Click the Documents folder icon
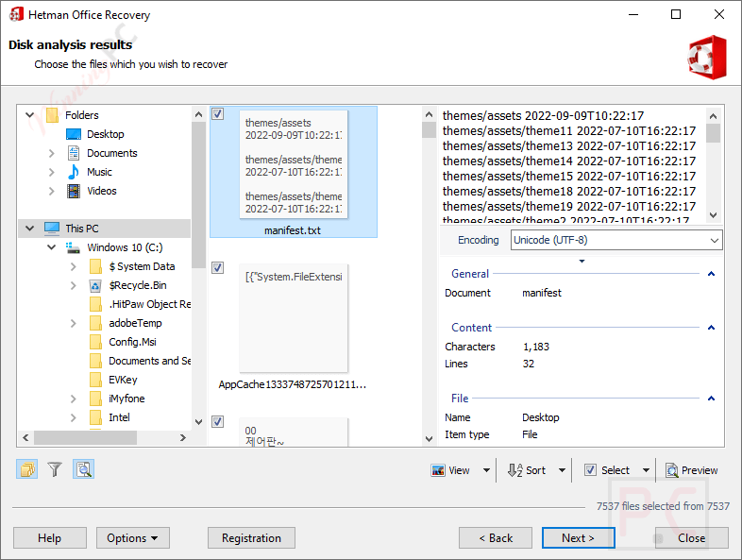 pyautogui.click(x=74, y=153)
